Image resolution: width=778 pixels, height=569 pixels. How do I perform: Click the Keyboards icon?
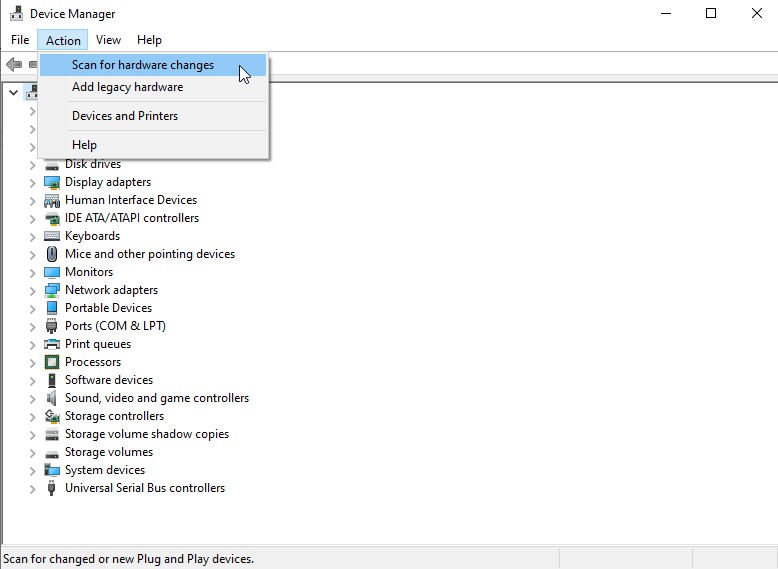(52, 236)
